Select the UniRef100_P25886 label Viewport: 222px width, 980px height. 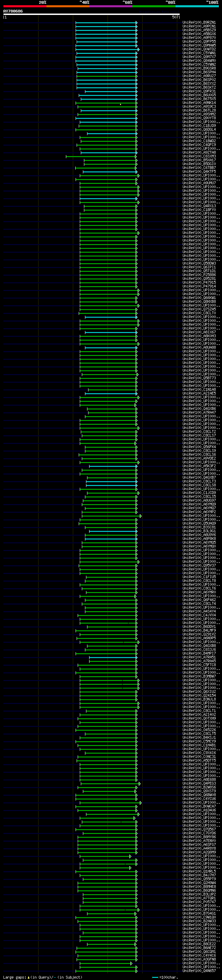click(199, 275)
